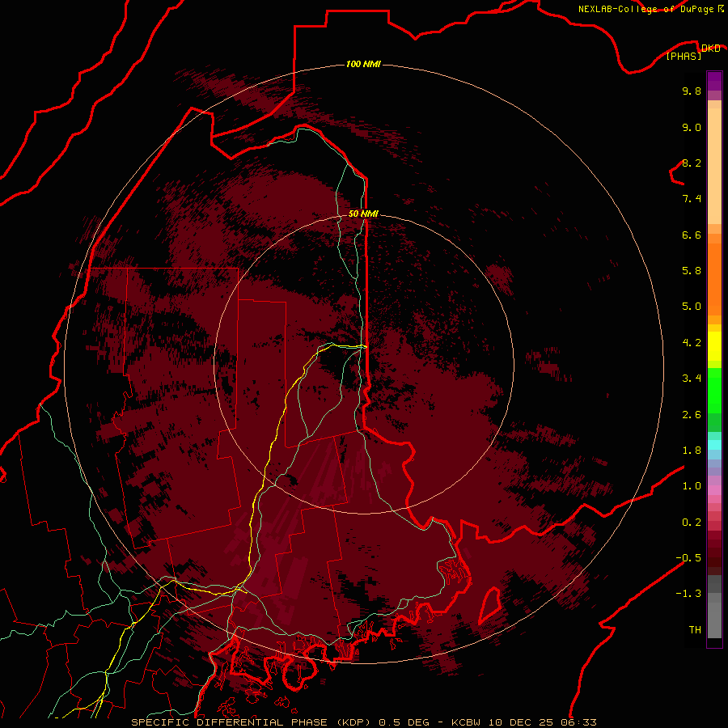Screen dimensions: 728x728
Task: Click the 5.0 color scale label
Action: 692,307
